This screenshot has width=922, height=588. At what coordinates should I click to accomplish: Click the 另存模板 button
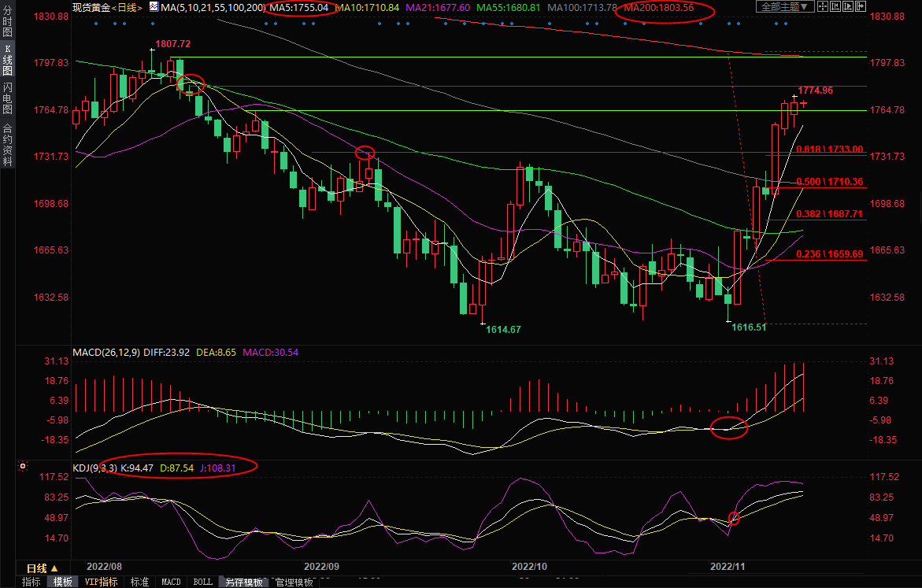pyautogui.click(x=243, y=582)
